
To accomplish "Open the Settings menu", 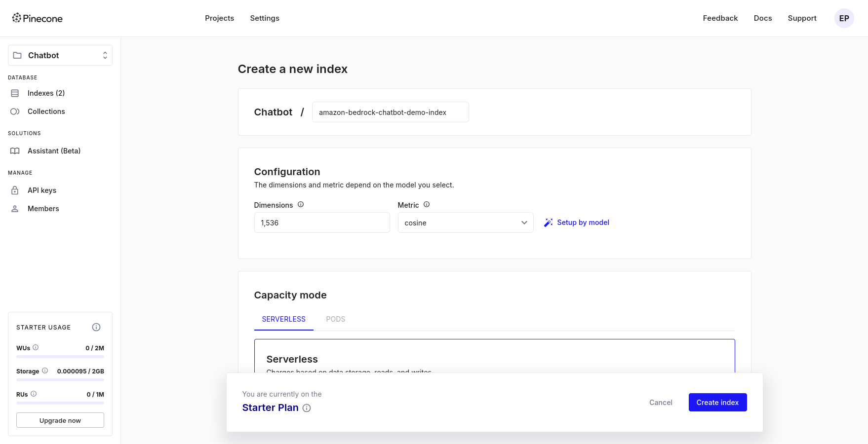I will coord(265,18).
